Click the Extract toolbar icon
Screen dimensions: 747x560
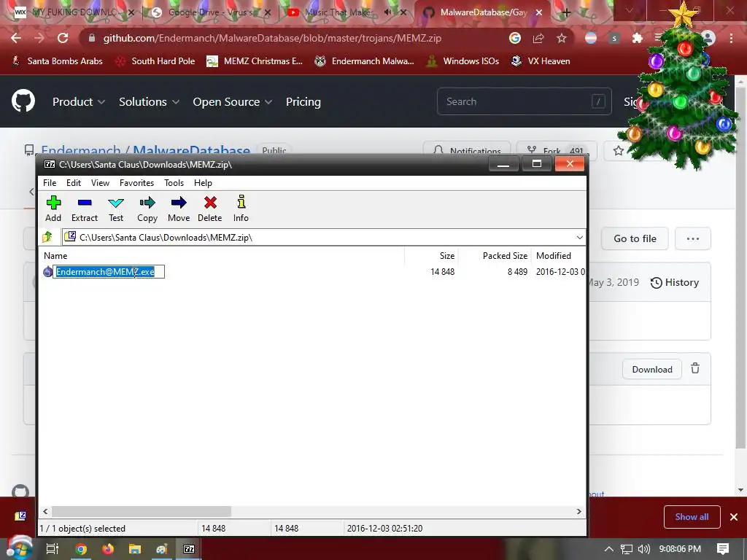85,209
